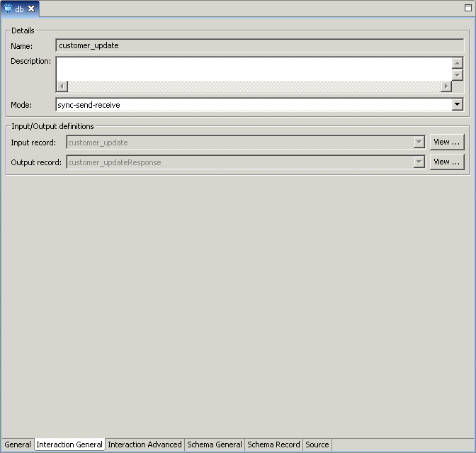Click the Input/Output definitions label

[x=52, y=126]
